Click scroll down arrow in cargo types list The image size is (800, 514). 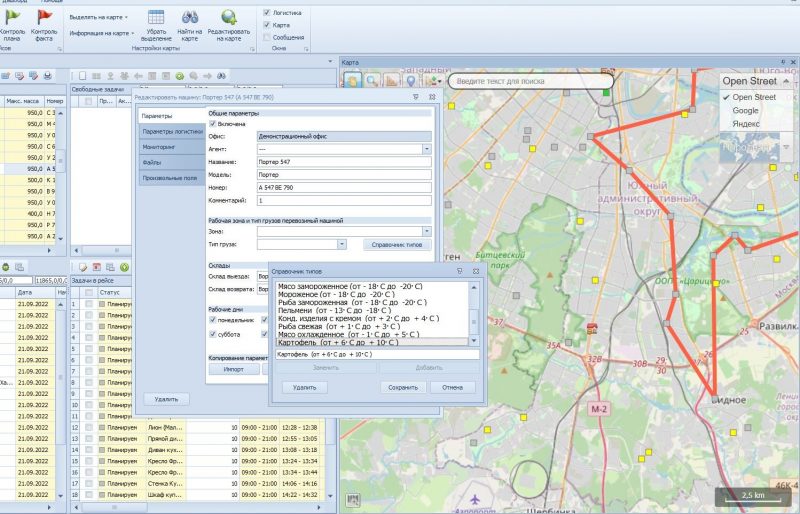(x=473, y=340)
